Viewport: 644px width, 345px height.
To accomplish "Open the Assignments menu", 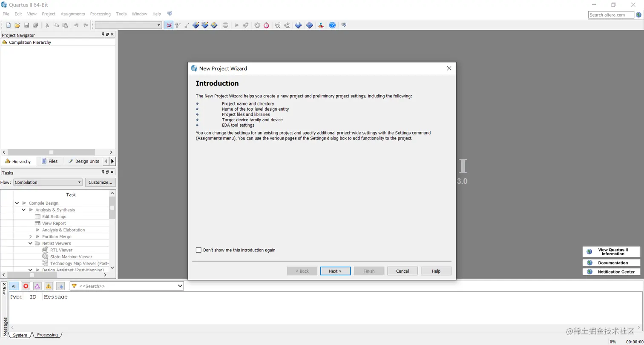I will point(73,14).
